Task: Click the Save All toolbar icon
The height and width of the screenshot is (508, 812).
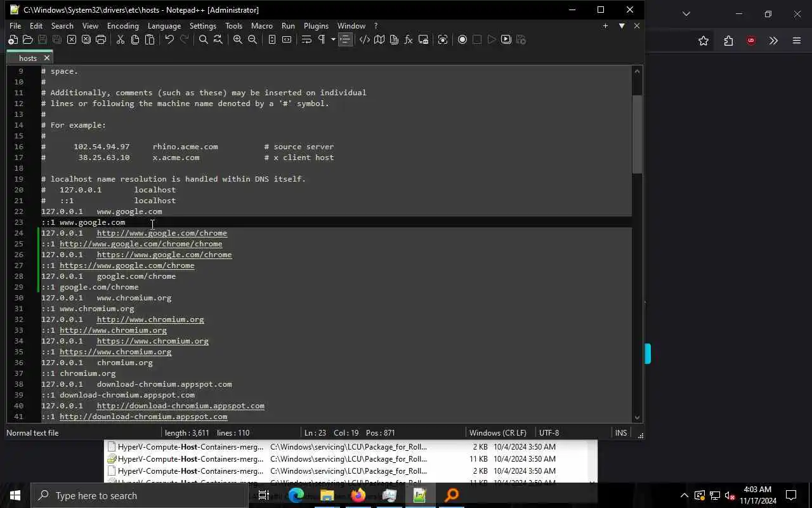Action: pos(56,39)
